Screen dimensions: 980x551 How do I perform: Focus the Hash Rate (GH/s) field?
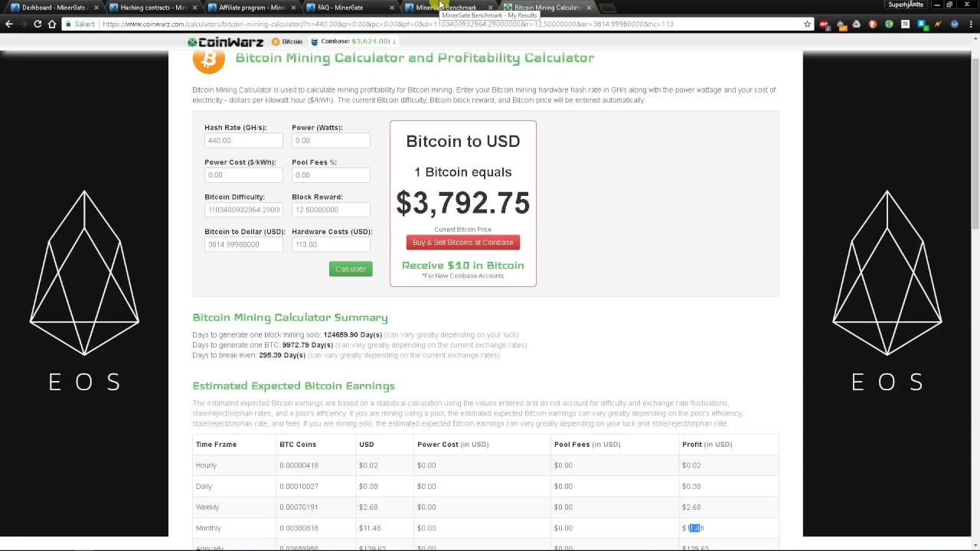click(243, 141)
